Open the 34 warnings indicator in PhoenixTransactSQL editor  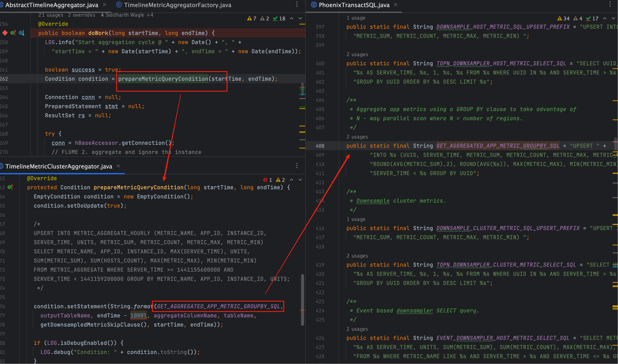[563, 18]
